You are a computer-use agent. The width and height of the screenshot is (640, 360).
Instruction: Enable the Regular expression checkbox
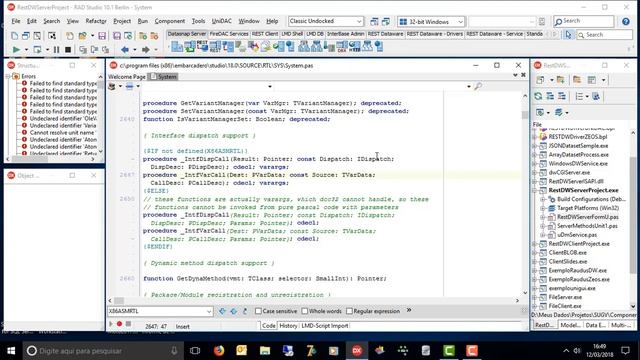click(349, 311)
